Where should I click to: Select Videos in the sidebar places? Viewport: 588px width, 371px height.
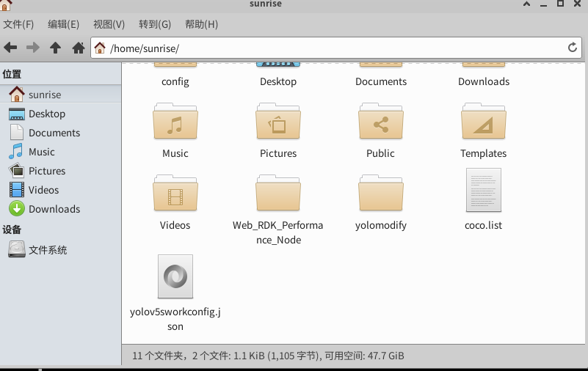point(60,190)
